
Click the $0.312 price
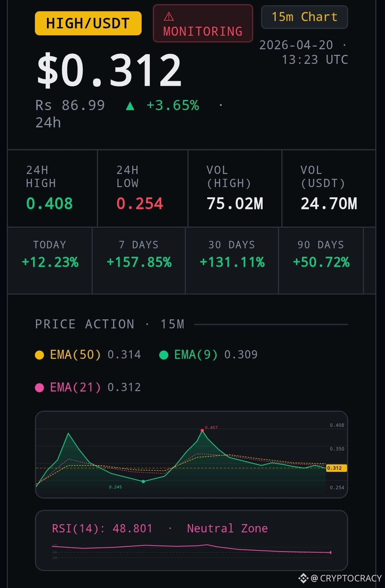tap(110, 70)
